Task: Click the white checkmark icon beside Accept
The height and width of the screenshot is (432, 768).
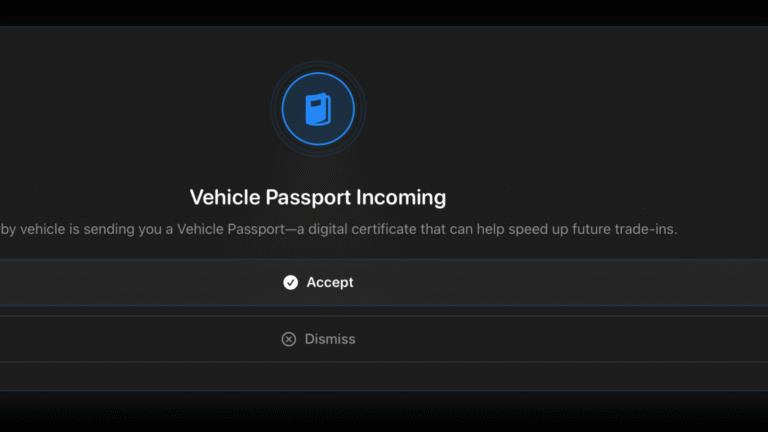Action: [x=290, y=283]
